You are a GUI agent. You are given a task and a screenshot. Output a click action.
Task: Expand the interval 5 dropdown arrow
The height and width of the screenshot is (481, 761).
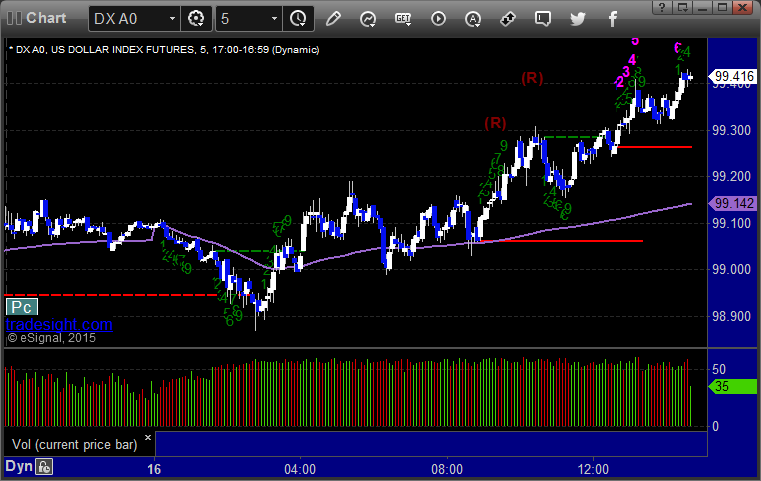point(274,19)
